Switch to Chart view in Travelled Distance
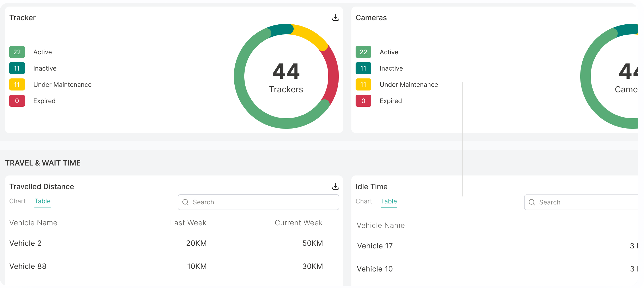644x288 pixels. [x=17, y=201]
